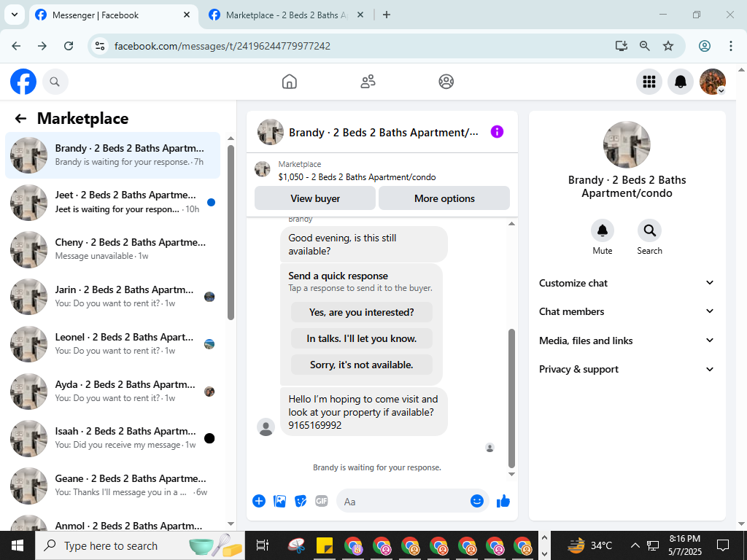Image resolution: width=747 pixels, height=560 pixels.
Task: Go to the Home feed icon
Action: [289, 82]
